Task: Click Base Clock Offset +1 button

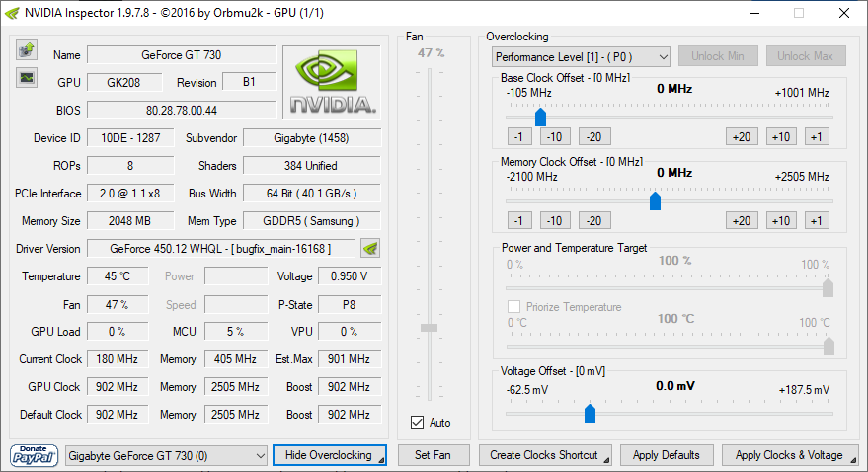Action: pos(817,136)
